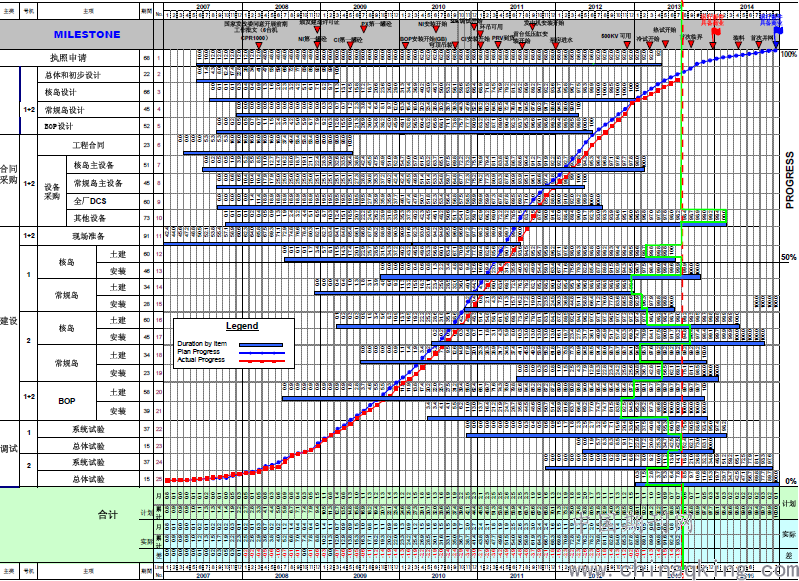The height and width of the screenshot is (581, 799).
Task: Click the 2014 year header at top
Action: [x=747, y=7]
